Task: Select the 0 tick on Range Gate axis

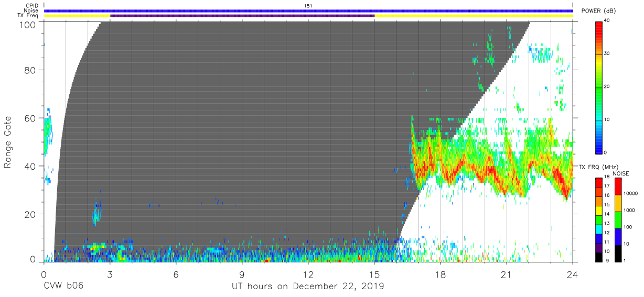Action: (33, 259)
